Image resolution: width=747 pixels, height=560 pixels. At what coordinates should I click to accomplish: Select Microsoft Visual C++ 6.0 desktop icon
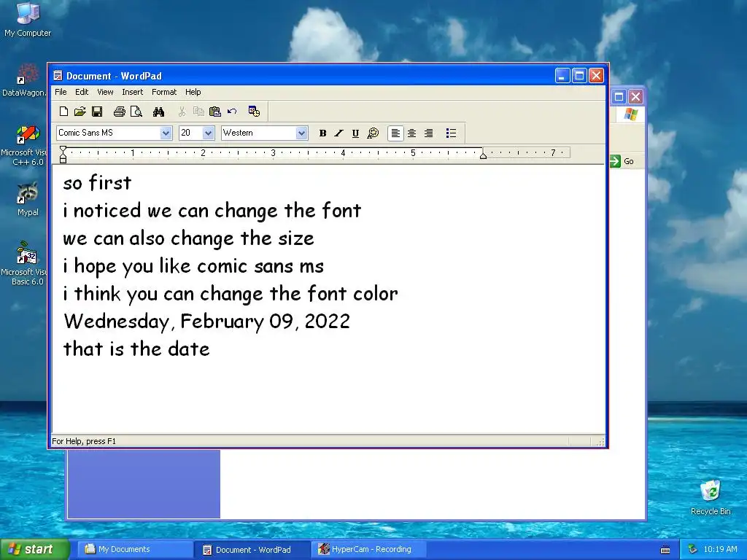pyautogui.click(x=24, y=146)
